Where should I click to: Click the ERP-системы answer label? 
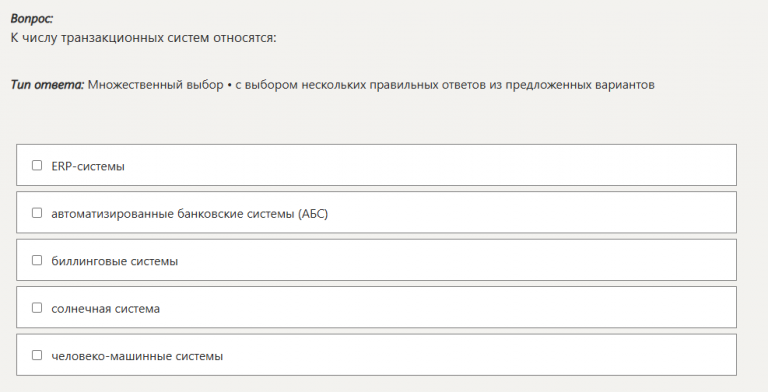coord(88,166)
